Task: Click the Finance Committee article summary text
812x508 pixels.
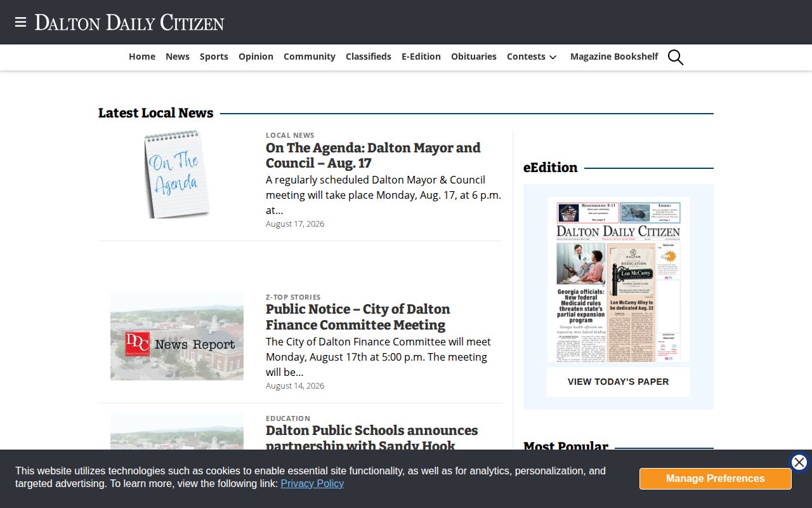Action: 378,357
